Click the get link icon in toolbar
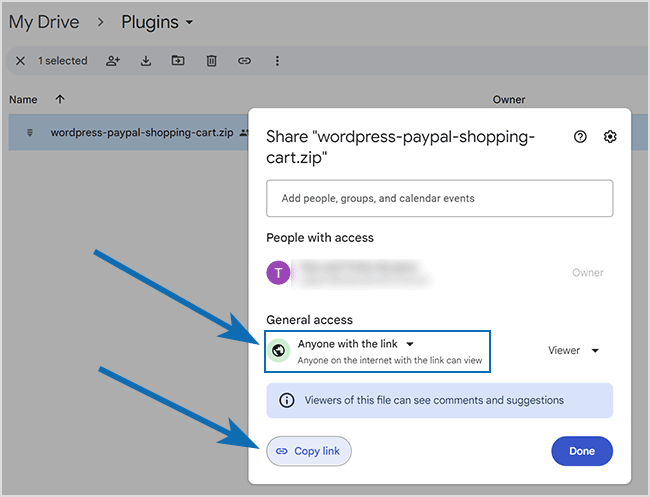Screen dimensions: 650x497 244,61
